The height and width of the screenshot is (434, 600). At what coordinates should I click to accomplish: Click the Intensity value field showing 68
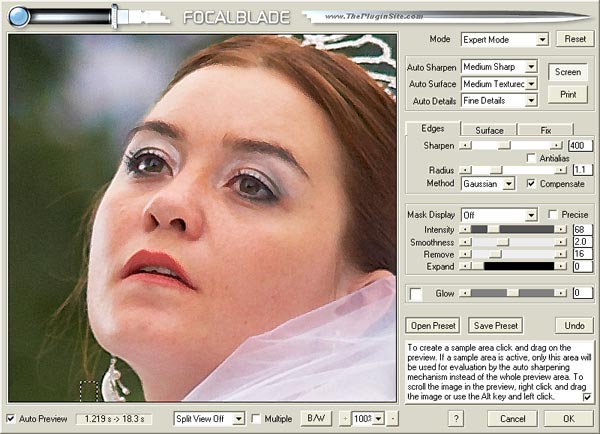click(x=582, y=230)
